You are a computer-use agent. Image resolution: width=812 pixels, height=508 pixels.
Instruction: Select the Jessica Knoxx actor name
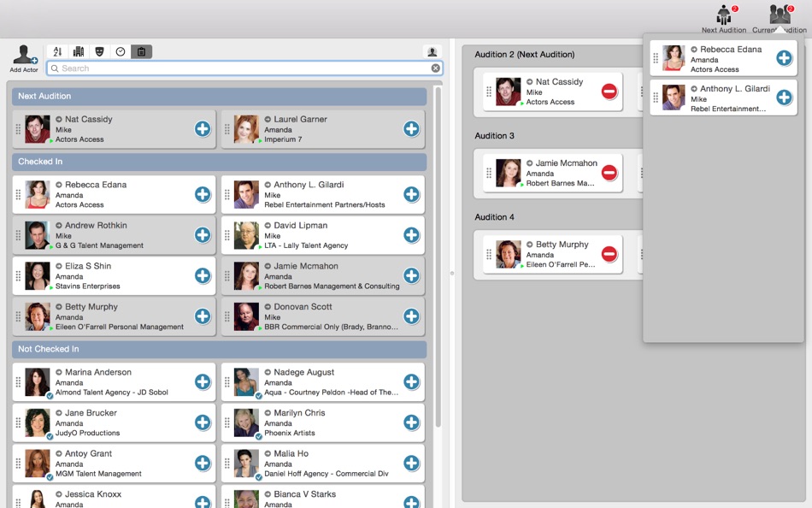(93, 494)
